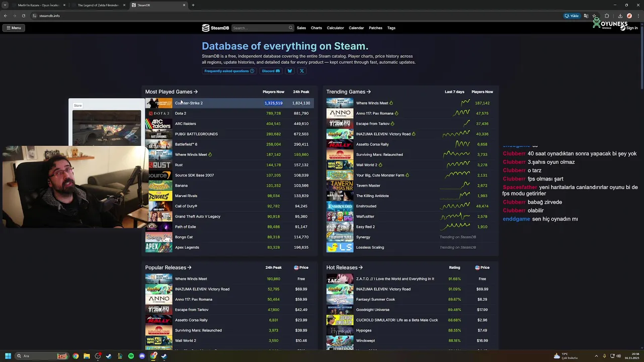The image size is (644, 362).
Task: Open the Chrome profile avatar
Action: pyautogui.click(x=629, y=16)
